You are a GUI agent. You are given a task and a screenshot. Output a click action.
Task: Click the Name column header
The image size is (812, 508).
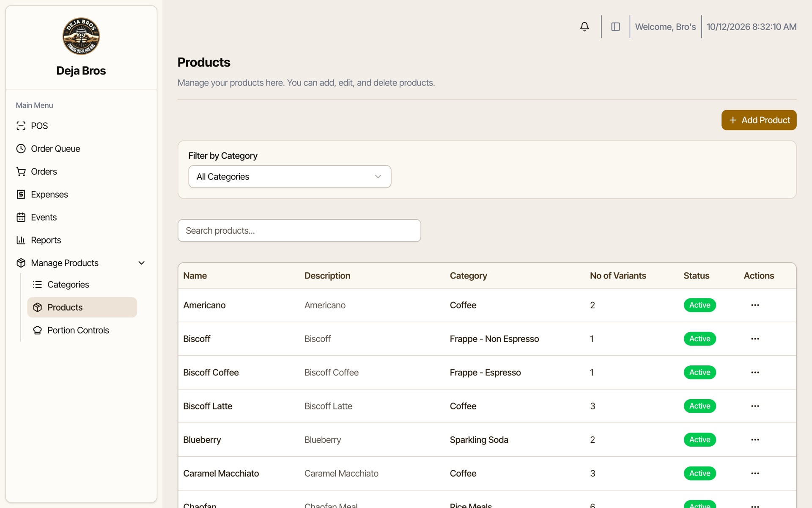[x=195, y=276]
